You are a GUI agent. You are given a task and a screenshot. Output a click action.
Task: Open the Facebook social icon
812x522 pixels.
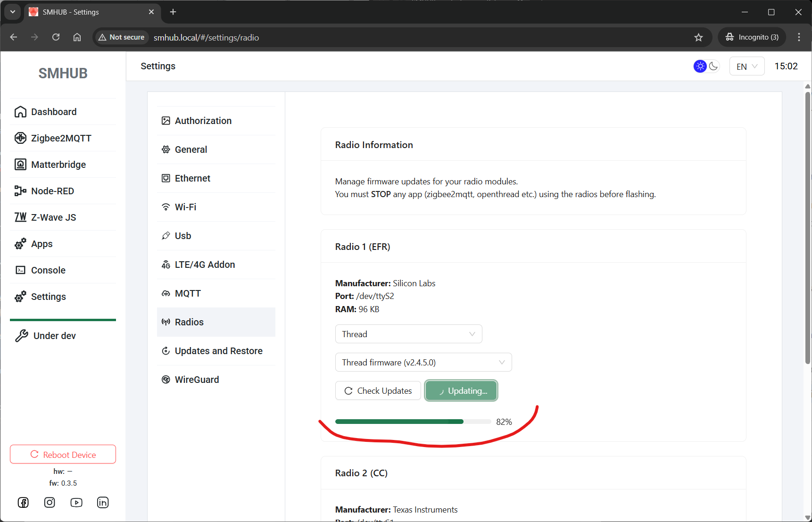point(23,503)
